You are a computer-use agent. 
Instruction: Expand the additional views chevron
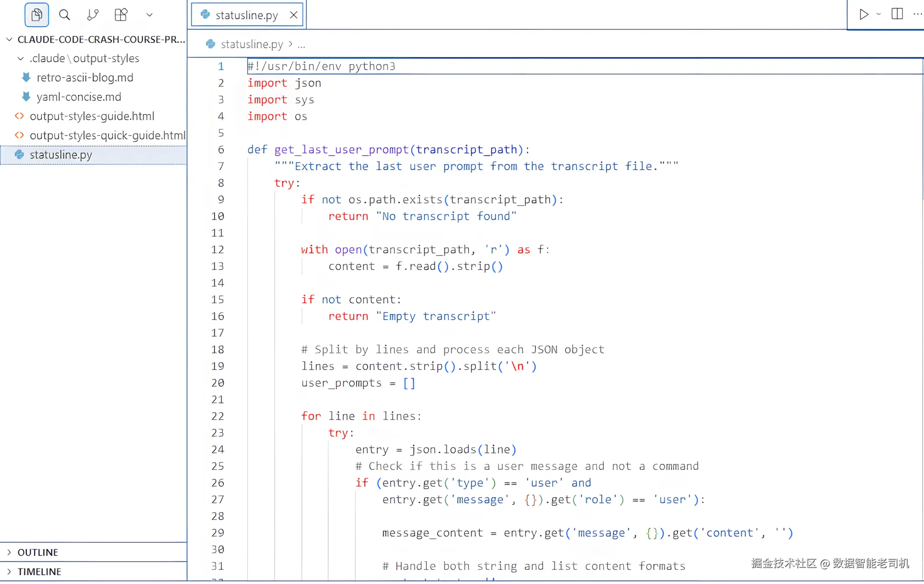[x=149, y=15]
